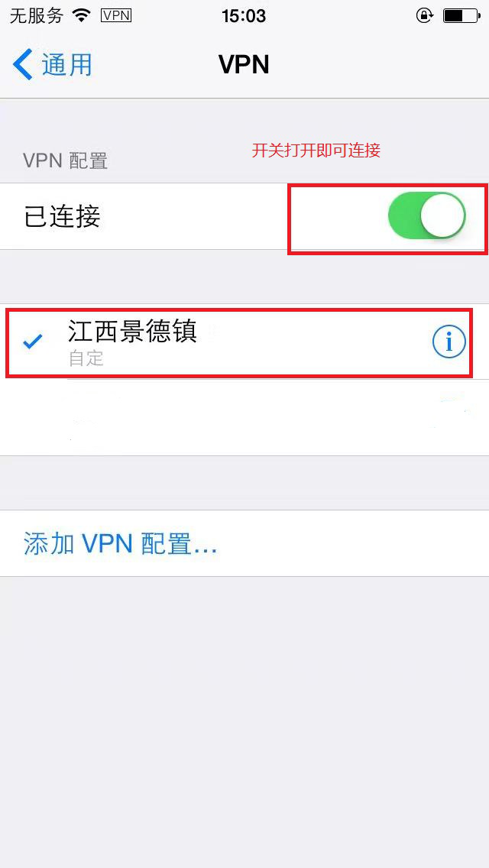
Task: Select the 江西景德镇 VPN configuration
Action: click(239, 343)
